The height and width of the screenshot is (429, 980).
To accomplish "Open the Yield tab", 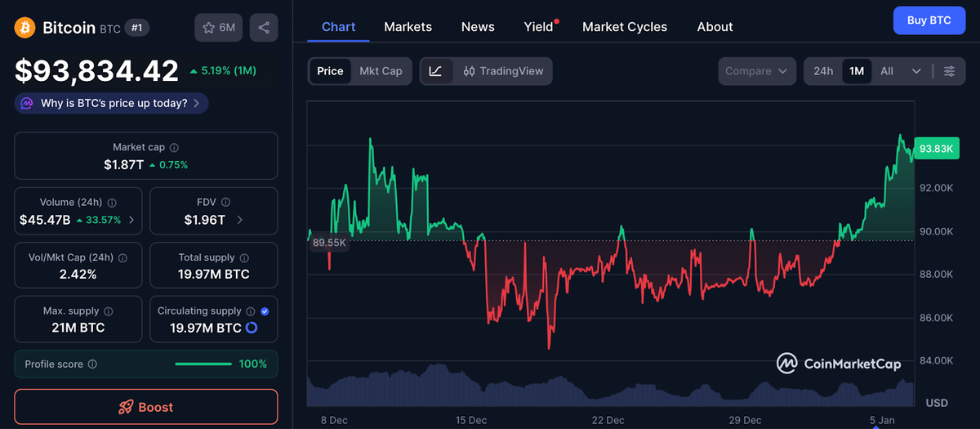I will click(x=539, y=27).
